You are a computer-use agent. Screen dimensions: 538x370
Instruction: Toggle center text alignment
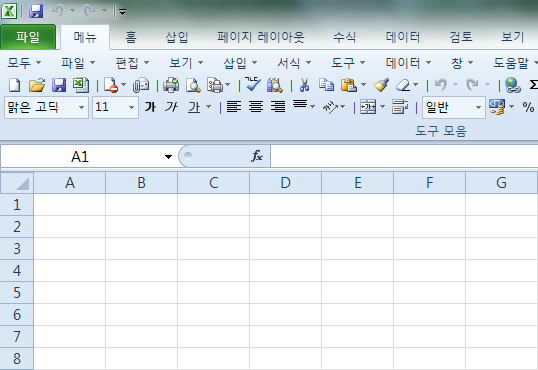pyautogui.click(x=256, y=107)
